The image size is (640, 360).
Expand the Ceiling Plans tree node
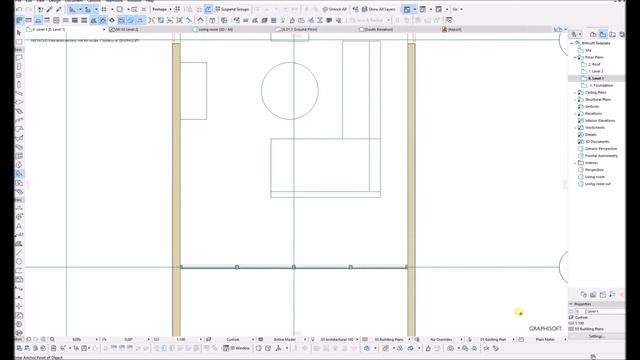[575, 93]
